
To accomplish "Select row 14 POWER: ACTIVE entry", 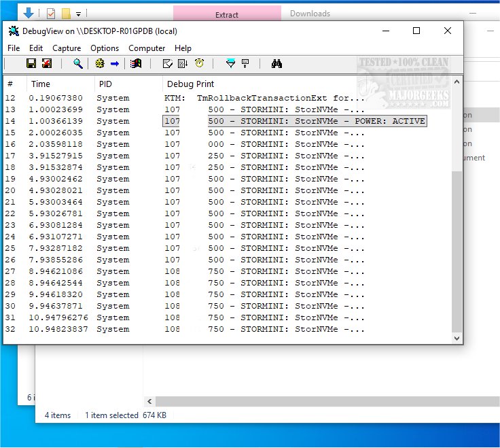I will point(227,121).
